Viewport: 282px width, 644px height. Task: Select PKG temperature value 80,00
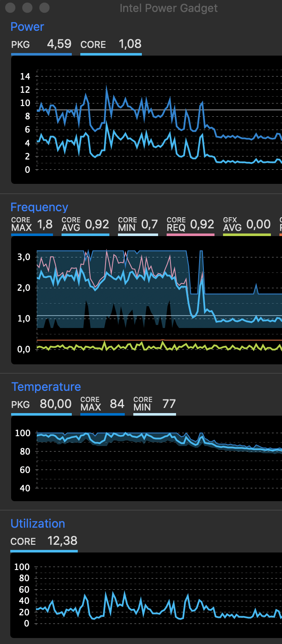point(56,404)
